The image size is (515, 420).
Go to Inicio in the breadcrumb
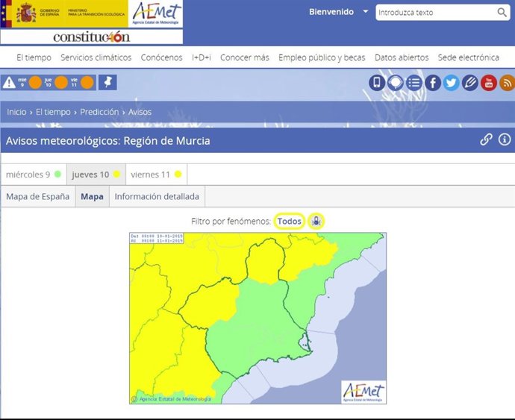pyautogui.click(x=16, y=112)
